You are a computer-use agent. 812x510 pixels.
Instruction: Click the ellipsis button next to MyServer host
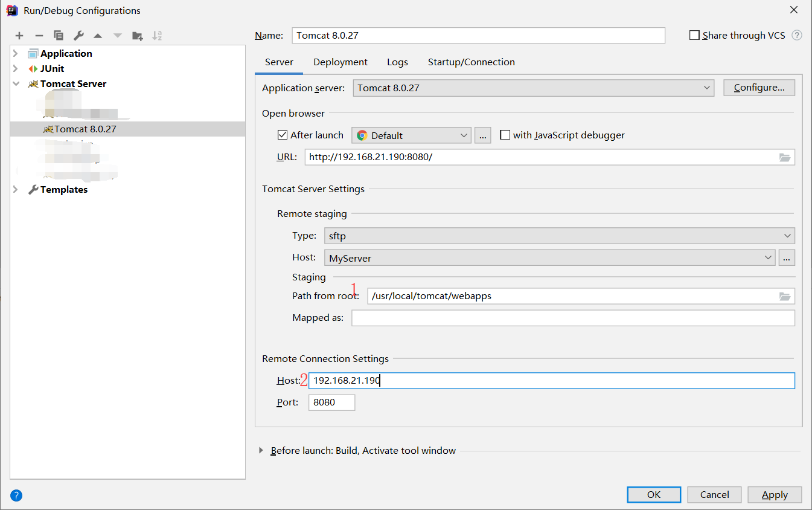(x=787, y=258)
